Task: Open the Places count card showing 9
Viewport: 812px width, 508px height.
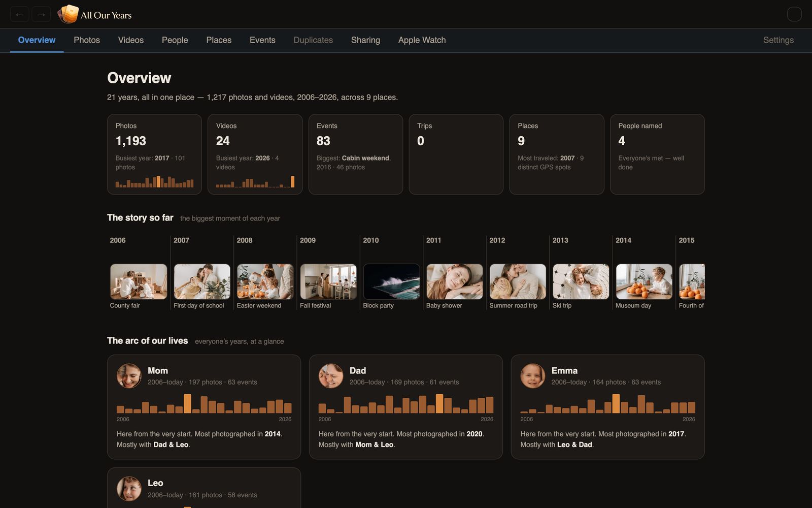Action: (x=557, y=154)
